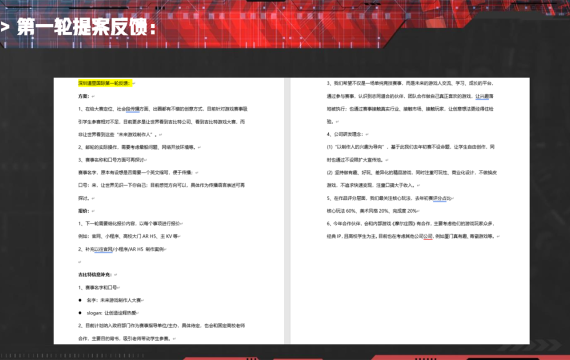Viewport: 570px width, 360px height.
Task: Click the bullet point beside slogan line
Action: pyautogui.click(x=80, y=313)
